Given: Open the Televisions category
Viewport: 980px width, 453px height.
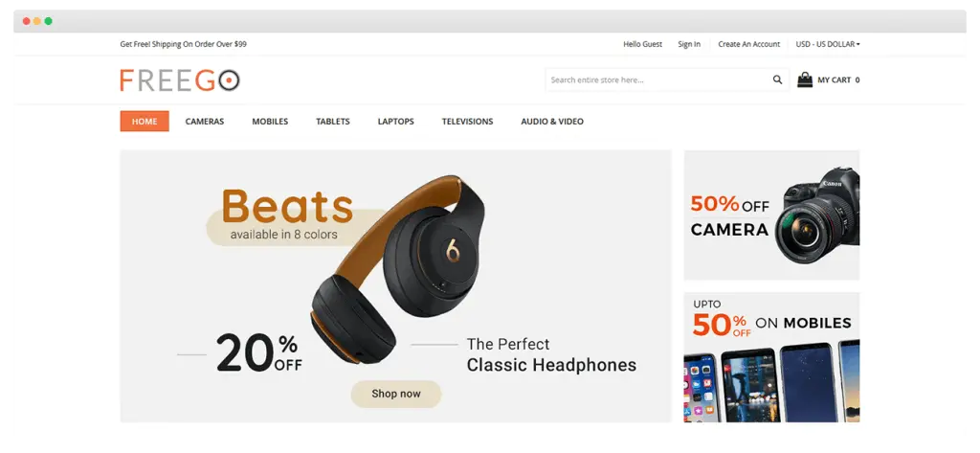Looking at the screenshot, I should coord(467,122).
